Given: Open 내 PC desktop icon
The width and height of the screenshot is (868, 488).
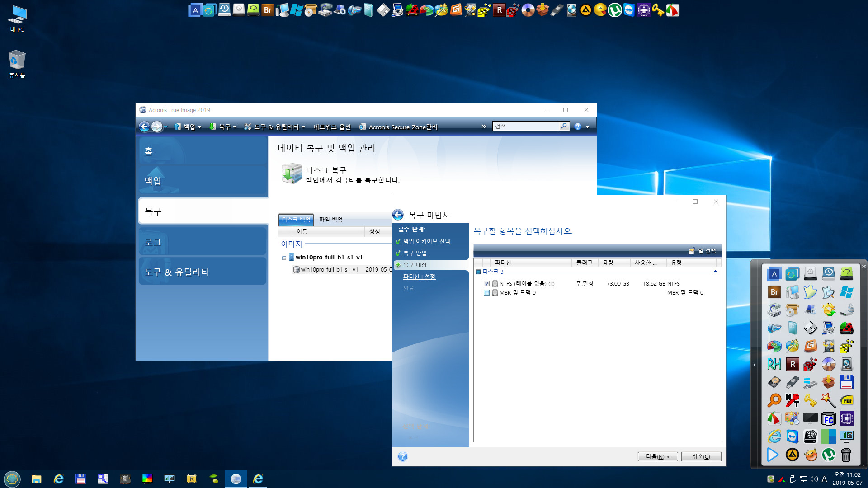Looking at the screenshot, I should pyautogui.click(x=17, y=19).
